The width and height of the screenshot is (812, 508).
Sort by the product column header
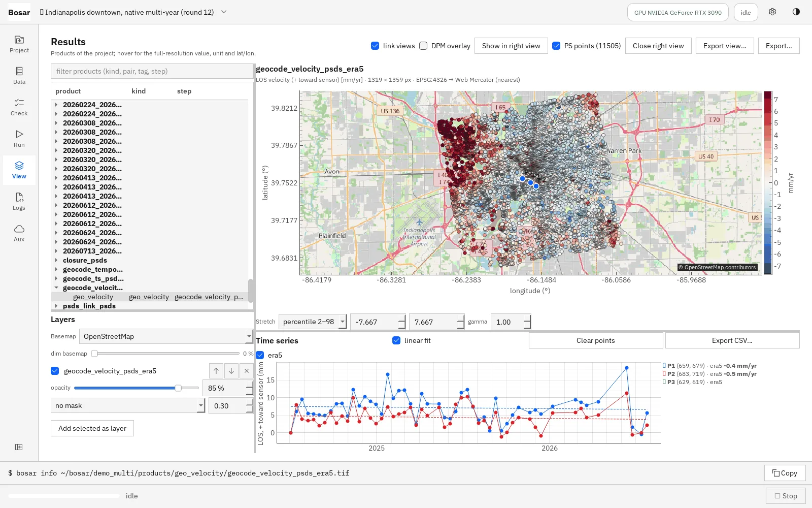pos(68,91)
